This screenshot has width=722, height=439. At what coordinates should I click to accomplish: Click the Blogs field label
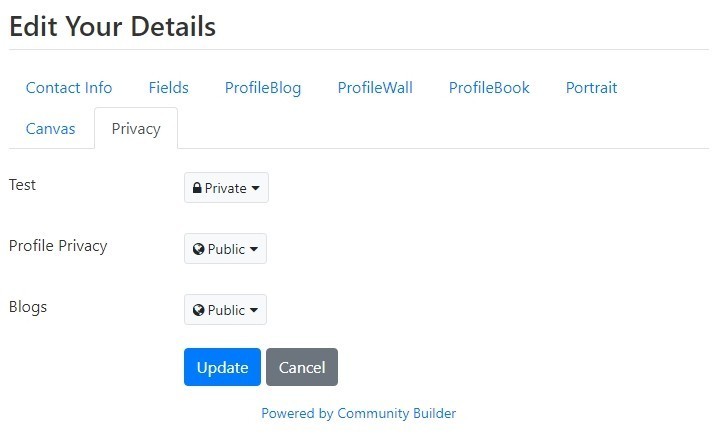point(28,307)
